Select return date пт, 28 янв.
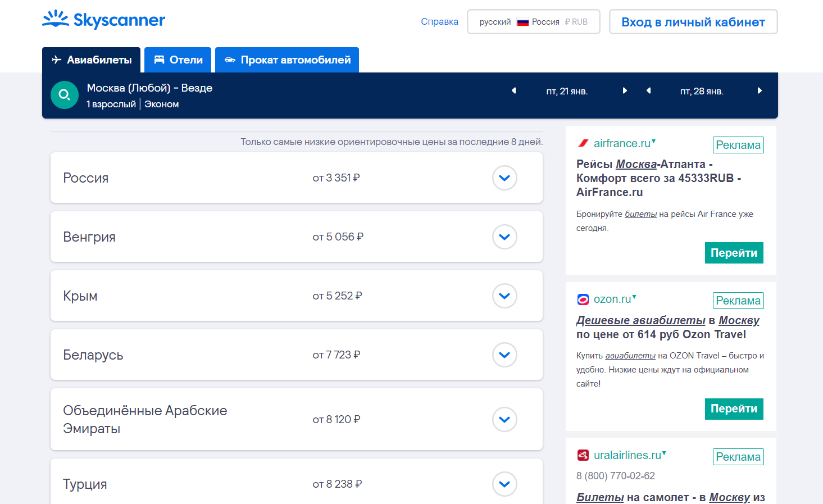Viewport: 823px width, 504px height. pyautogui.click(x=702, y=91)
